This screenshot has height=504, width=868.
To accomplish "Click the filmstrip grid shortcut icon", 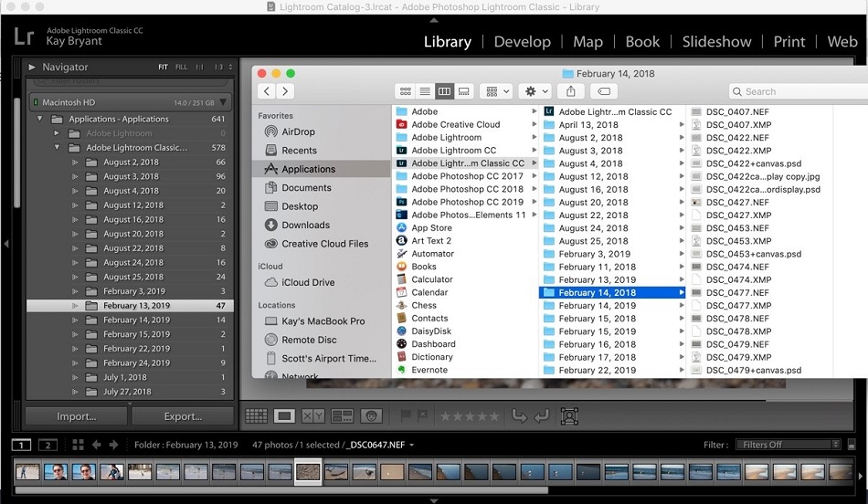I will point(78,445).
